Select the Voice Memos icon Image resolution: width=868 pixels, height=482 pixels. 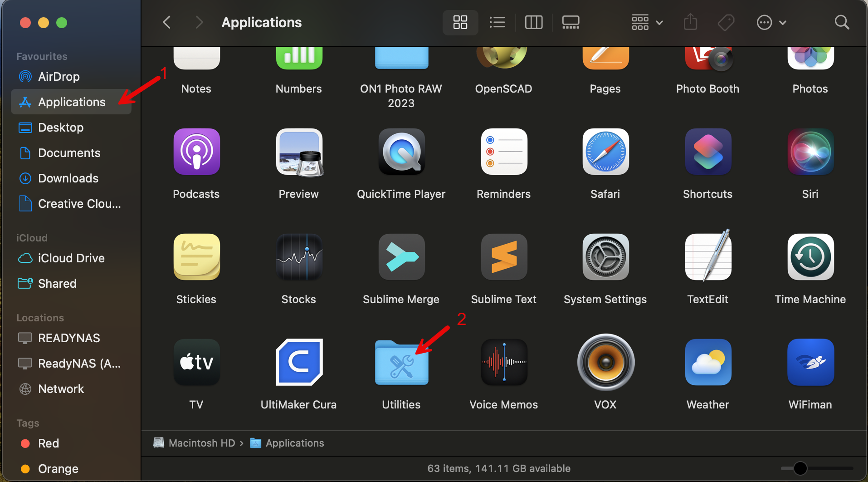[504, 362]
